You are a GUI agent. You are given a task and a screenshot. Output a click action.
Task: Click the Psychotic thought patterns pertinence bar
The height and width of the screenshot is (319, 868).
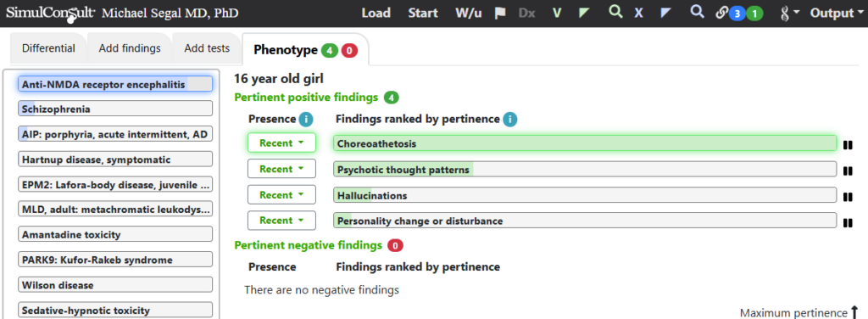[x=585, y=169]
